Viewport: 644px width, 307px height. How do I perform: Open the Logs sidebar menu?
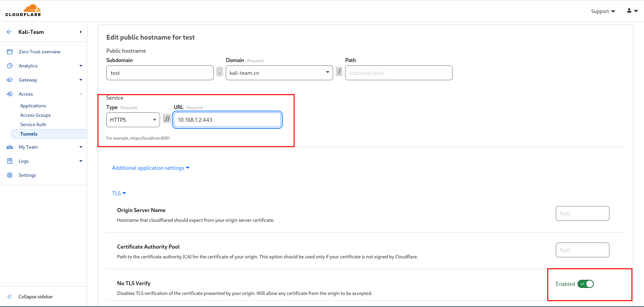(23, 161)
